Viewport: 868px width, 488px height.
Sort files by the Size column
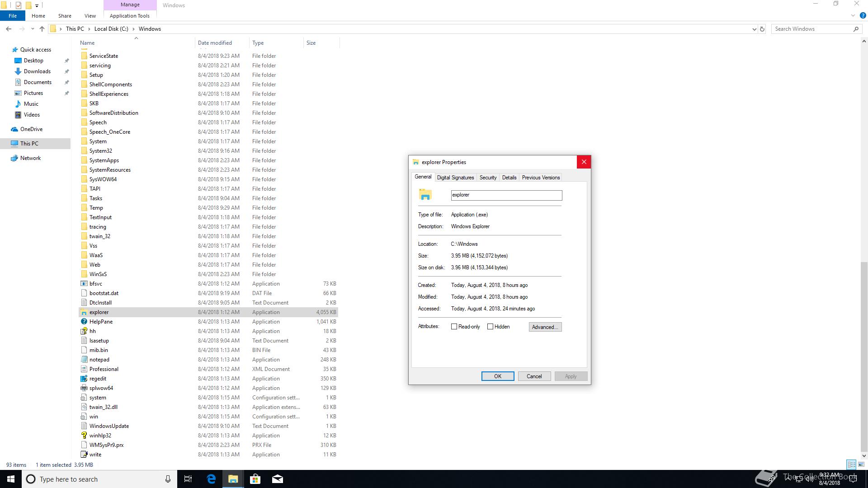pyautogui.click(x=321, y=43)
